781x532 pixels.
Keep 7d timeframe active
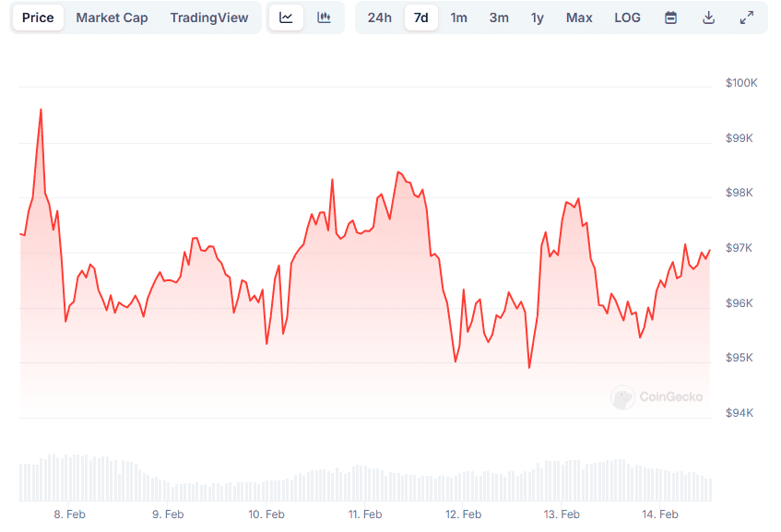click(x=420, y=17)
